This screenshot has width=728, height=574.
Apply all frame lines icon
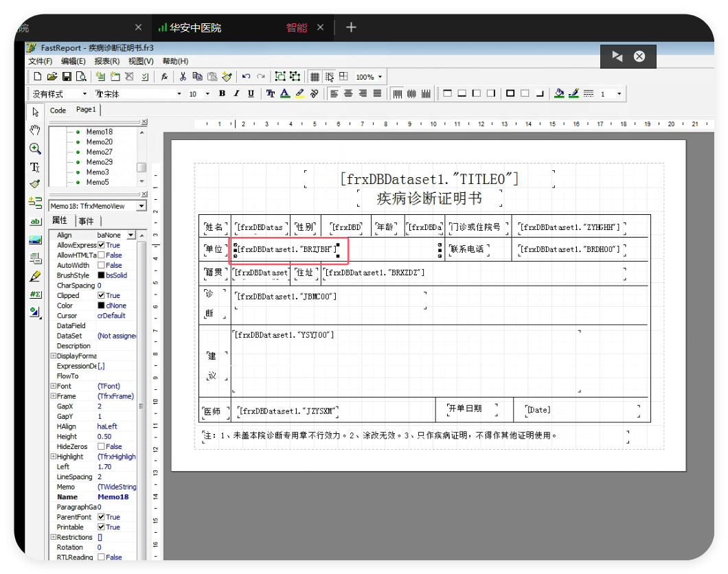point(510,94)
